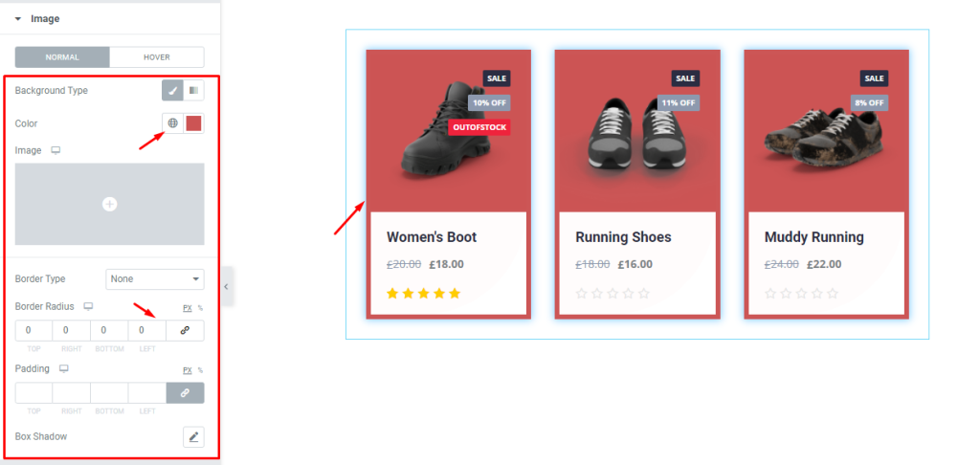Click the responsive device icon beside Border Radius
This screenshot has width=980, height=465.
point(89,307)
